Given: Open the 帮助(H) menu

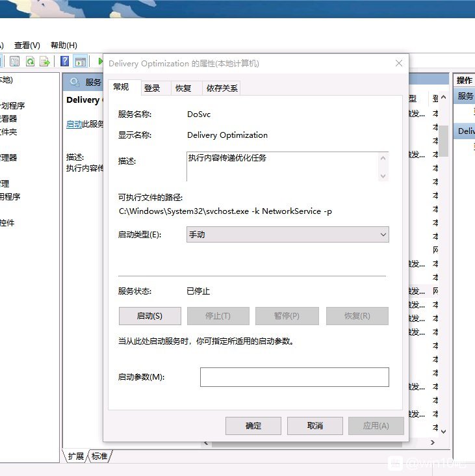Looking at the screenshot, I should pyautogui.click(x=64, y=46).
